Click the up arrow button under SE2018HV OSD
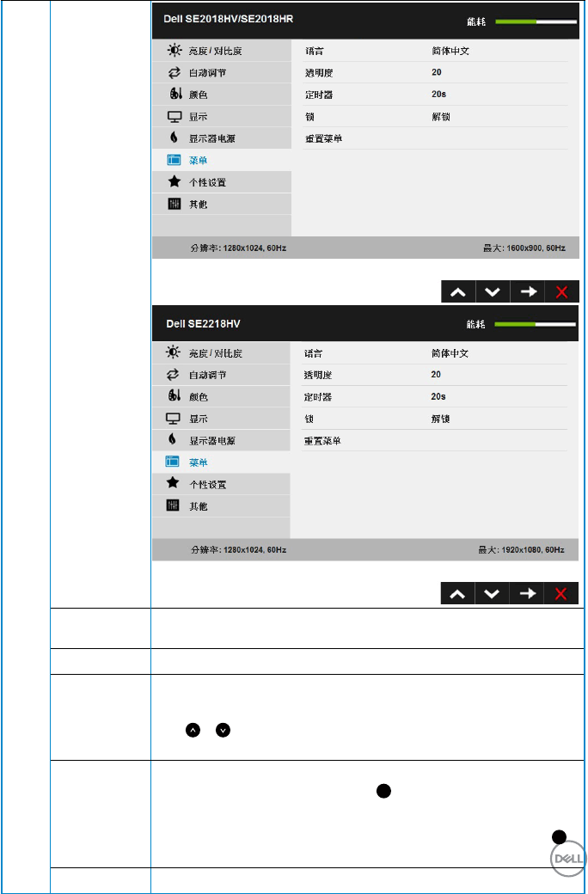Image resolution: width=588 pixels, height=894 pixels. (x=458, y=292)
